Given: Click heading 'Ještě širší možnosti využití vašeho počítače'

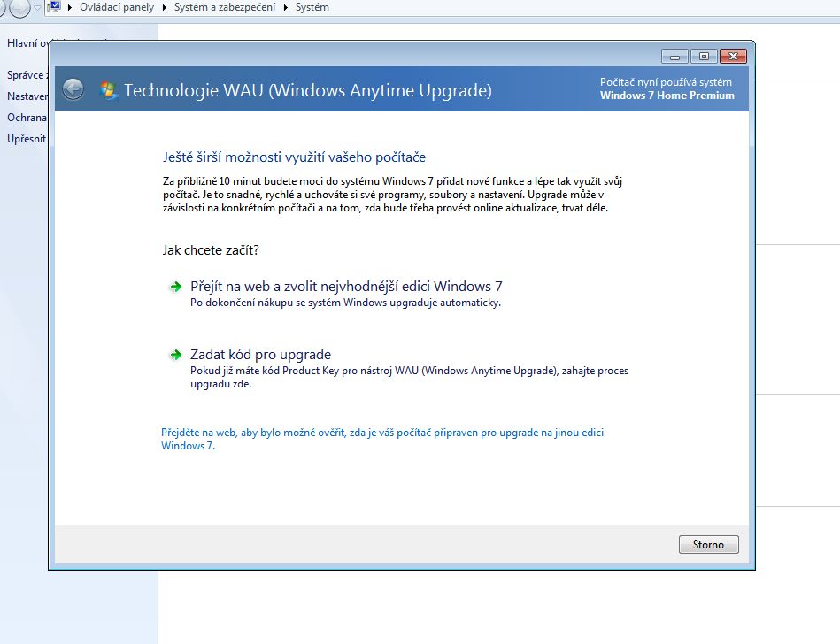Looking at the screenshot, I should pos(294,157).
